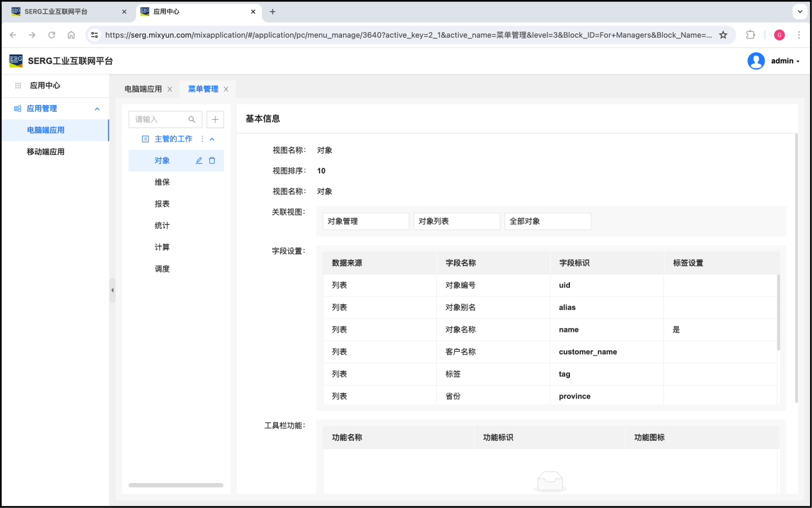Switch to the 电脑端应用 tab

pyautogui.click(x=143, y=89)
